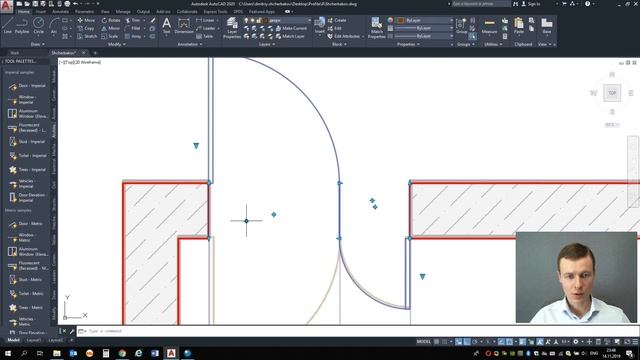Switch to the Output ribbon tab

pos(143,12)
